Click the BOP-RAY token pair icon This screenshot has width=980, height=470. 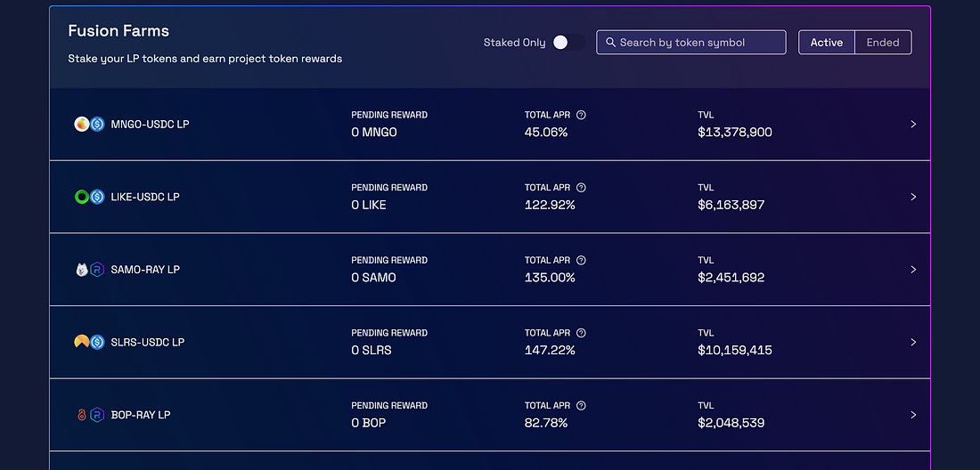(89, 415)
